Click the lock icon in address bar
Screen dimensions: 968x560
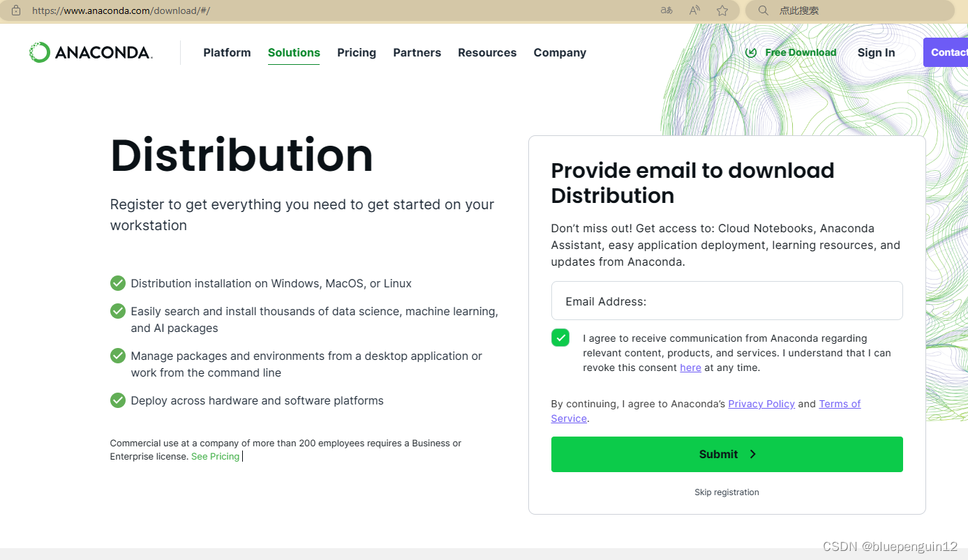[16, 10]
